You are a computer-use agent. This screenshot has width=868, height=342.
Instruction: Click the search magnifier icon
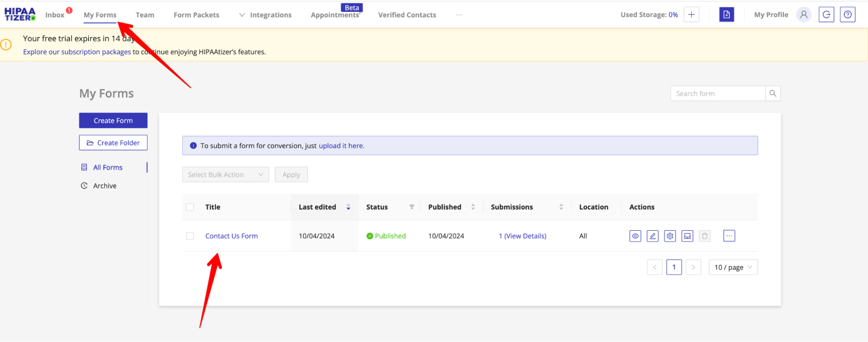pyautogui.click(x=772, y=93)
